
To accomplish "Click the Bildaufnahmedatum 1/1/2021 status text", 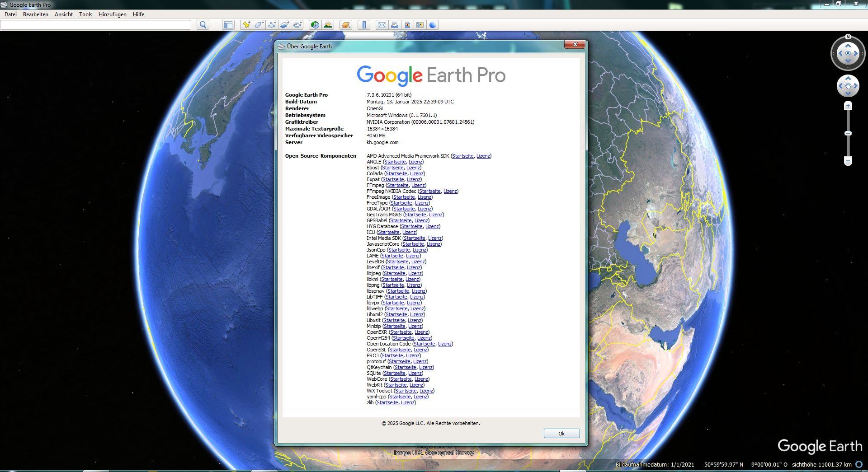I will pos(655,464).
